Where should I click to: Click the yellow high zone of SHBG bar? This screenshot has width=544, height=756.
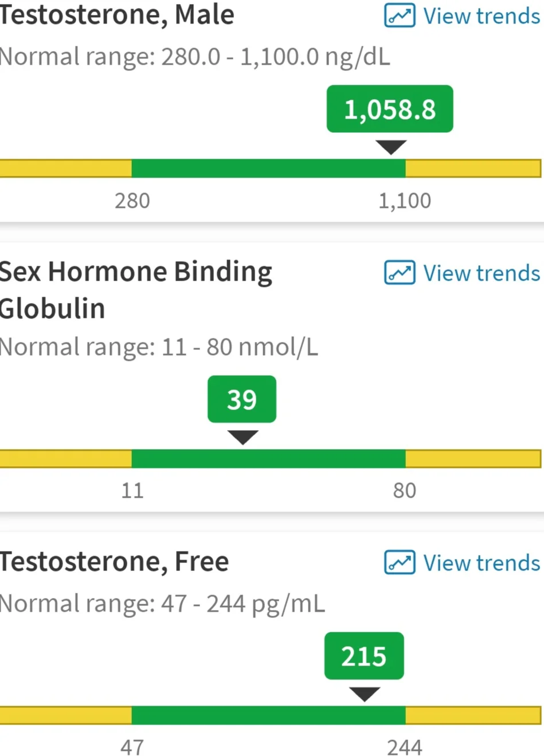473,459
